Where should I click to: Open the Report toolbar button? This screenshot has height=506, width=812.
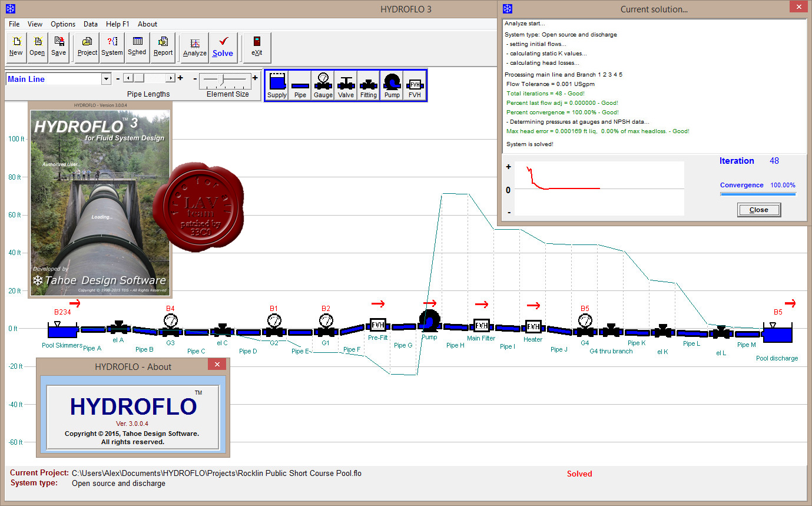point(163,47)
